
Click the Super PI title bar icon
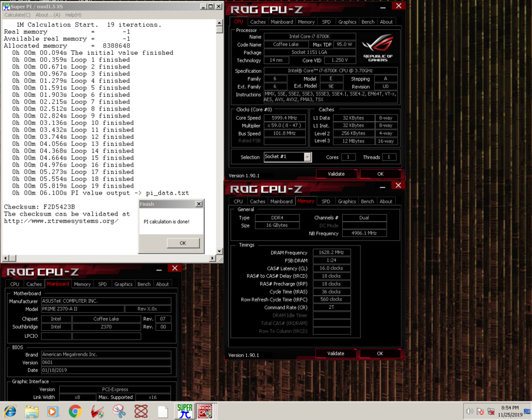tap(6, 6)
